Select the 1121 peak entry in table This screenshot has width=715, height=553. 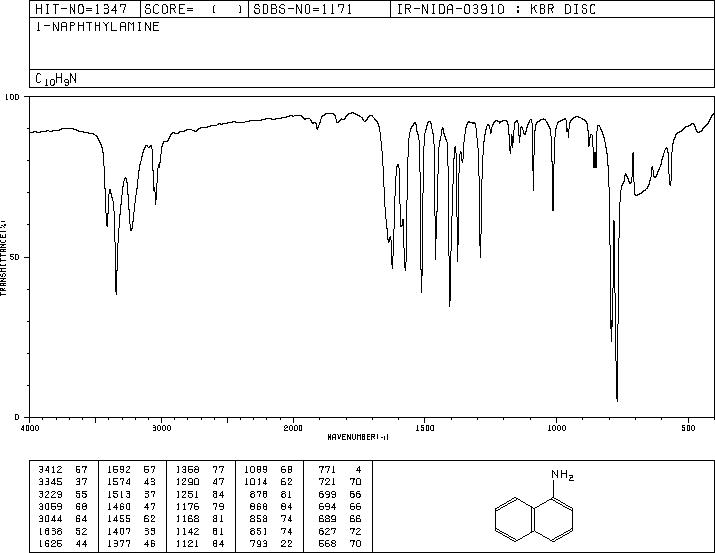tap(200, 543)
